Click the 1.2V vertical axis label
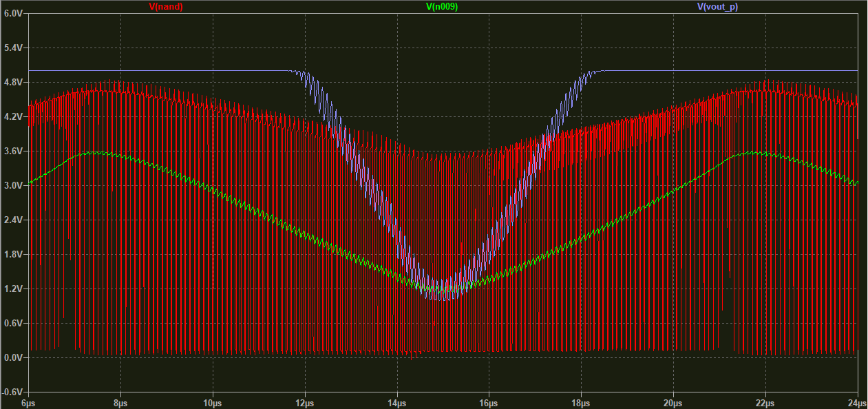The height and width of the screenshot is (409, 868). (x=14, y=289)
